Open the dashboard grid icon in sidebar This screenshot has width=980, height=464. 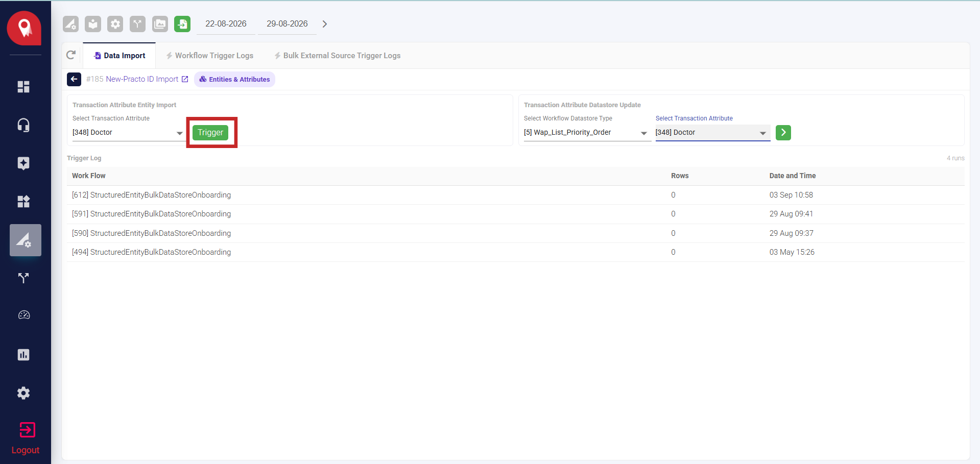[23, 87]
